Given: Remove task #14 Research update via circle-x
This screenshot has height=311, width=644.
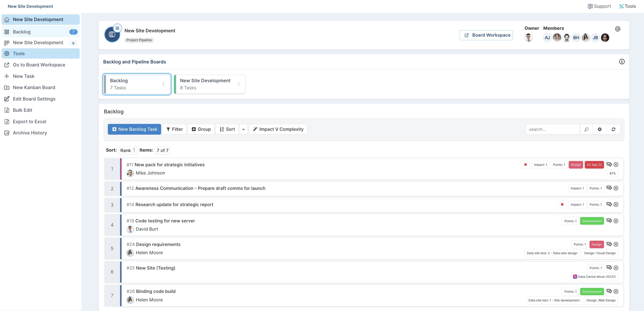Looking at the screenshot, I should (x=616, y=205).
